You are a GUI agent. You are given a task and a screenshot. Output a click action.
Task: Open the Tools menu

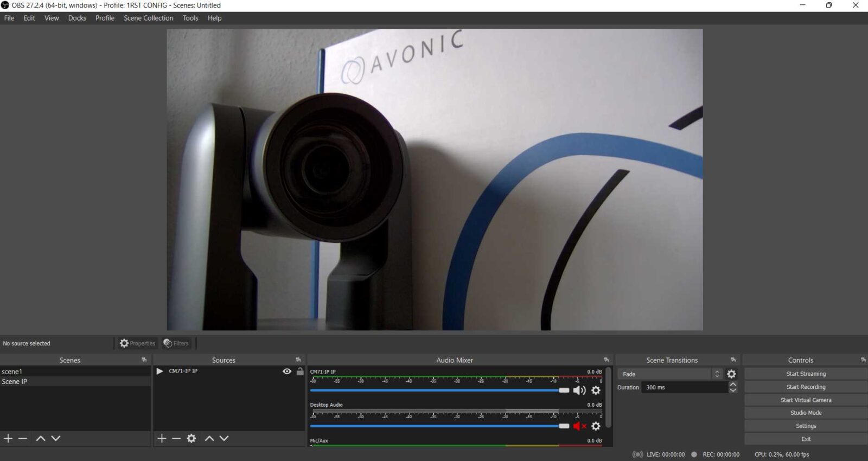(x=190, y=18)
